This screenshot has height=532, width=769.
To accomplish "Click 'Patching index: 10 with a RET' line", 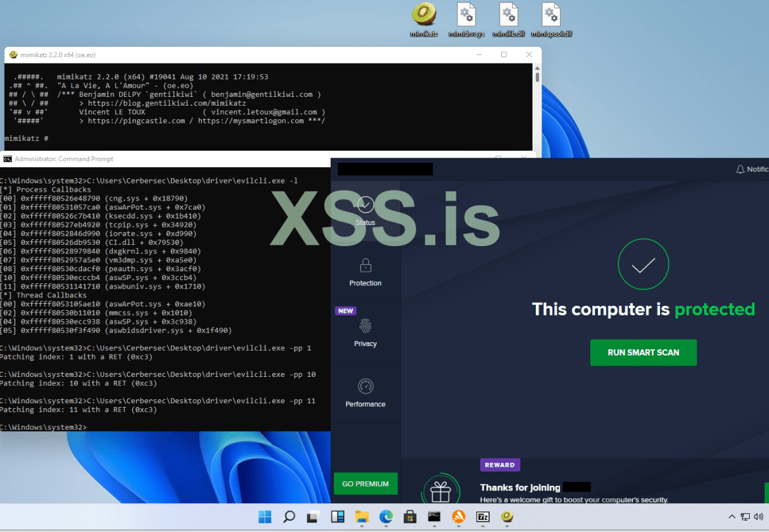I will (78, 383).
